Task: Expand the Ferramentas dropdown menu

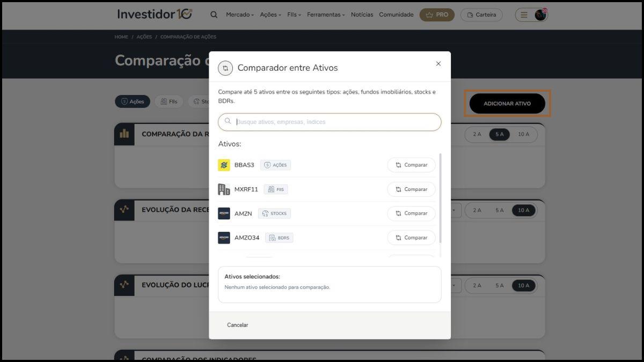Action: click(x=326, y=14)
